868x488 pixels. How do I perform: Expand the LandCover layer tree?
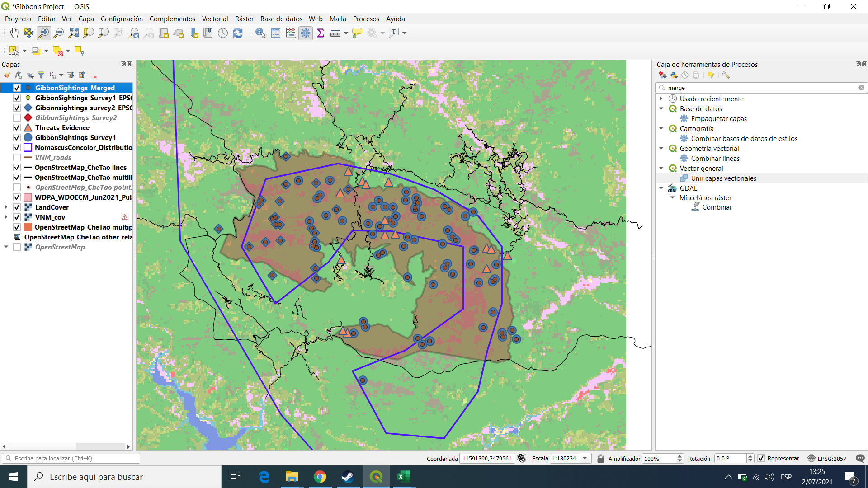tap(6, 207)
